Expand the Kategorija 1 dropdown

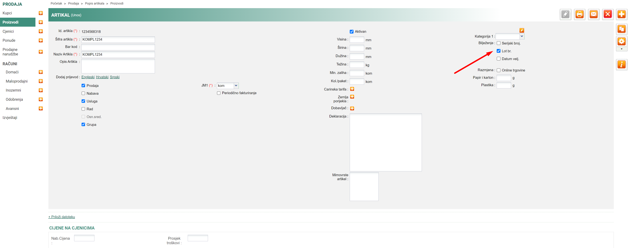[522, 36]
